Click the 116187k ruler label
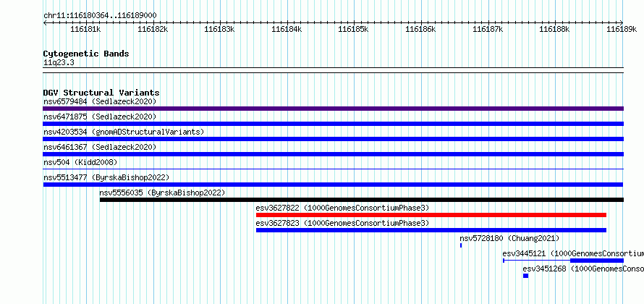The image size is (644, 304). click(488, 29)
